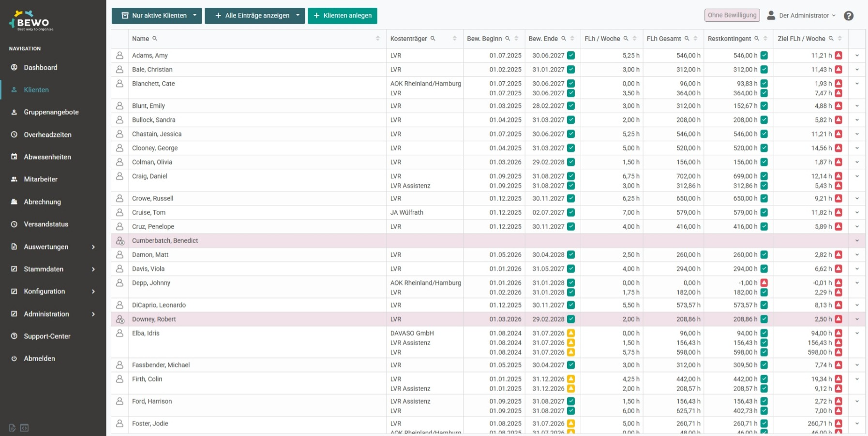
Task: Click the search icon in Name column
Action: 155,39
